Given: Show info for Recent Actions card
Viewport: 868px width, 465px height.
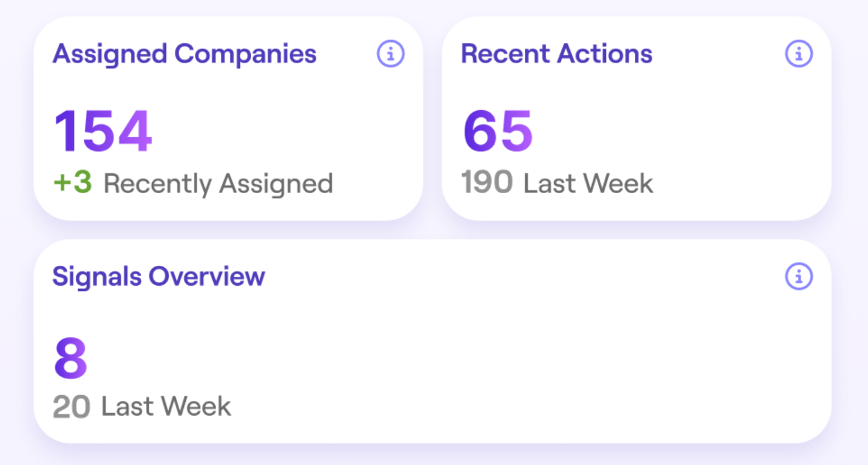Looking at the screenshot, I should (799, 54).
